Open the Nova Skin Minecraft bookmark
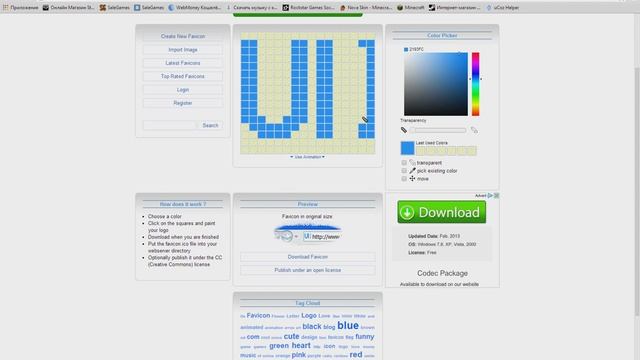This screenshot has width=640, height=360. coord(366,7)
